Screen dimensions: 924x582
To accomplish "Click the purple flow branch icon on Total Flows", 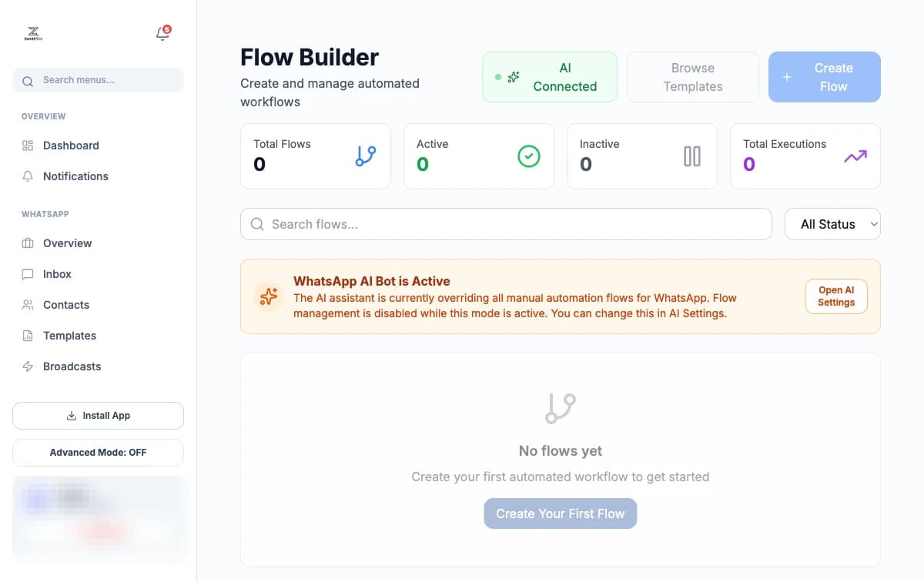I will (365, 156).
